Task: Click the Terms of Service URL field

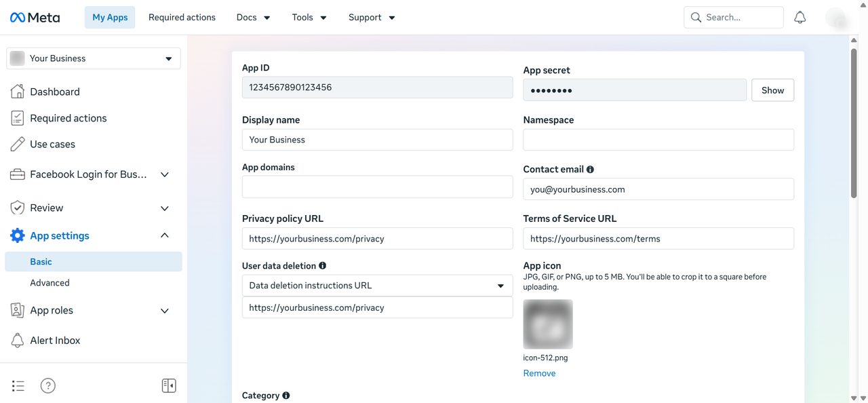Action: pos(658,239)
